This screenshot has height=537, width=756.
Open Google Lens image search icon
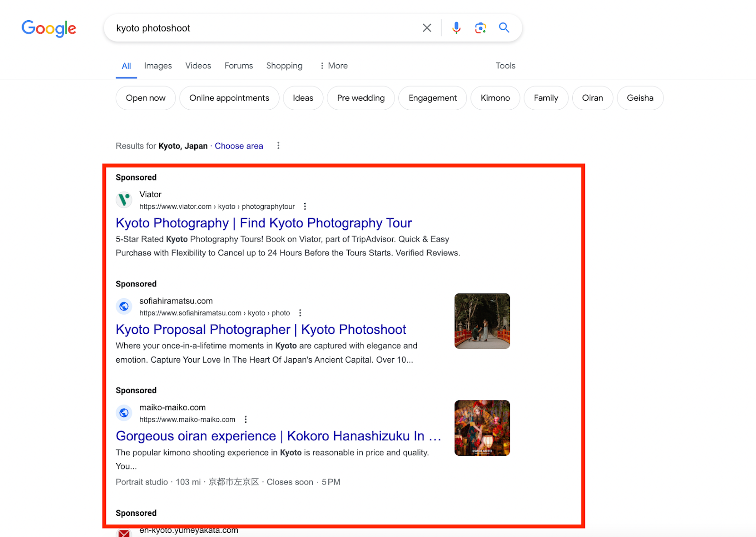[x=480, y=28]
